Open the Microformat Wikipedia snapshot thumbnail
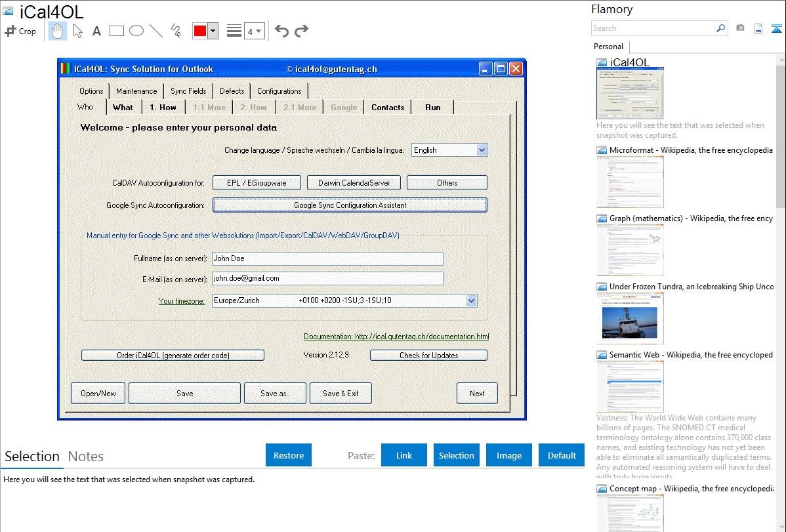This screenshot has width=786, height=532. click(630, 182)
